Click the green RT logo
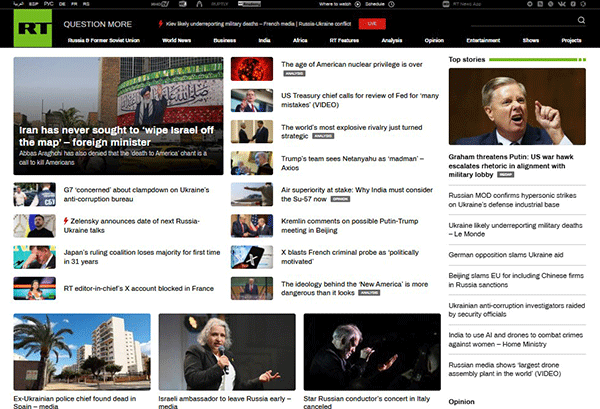 [x=33, y=28]
